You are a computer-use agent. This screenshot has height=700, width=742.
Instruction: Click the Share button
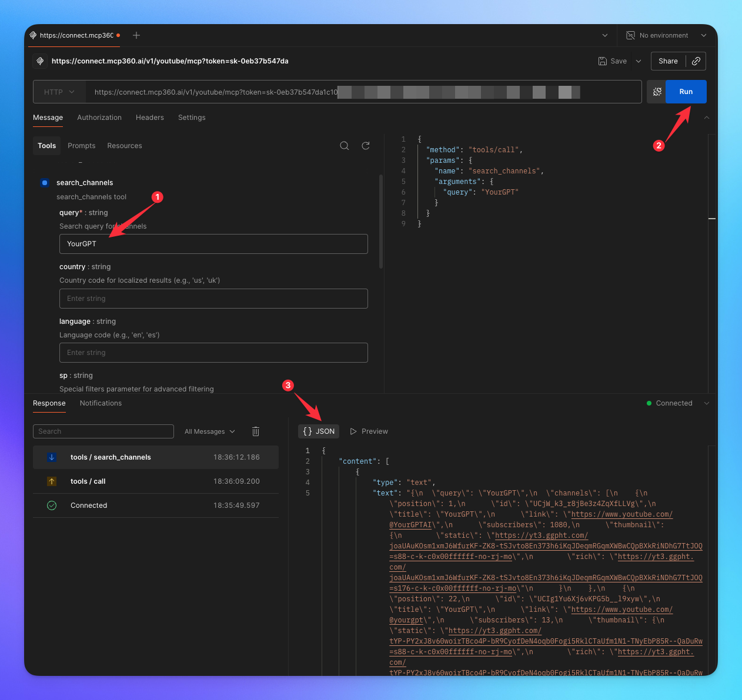click(x=668, y=61)
